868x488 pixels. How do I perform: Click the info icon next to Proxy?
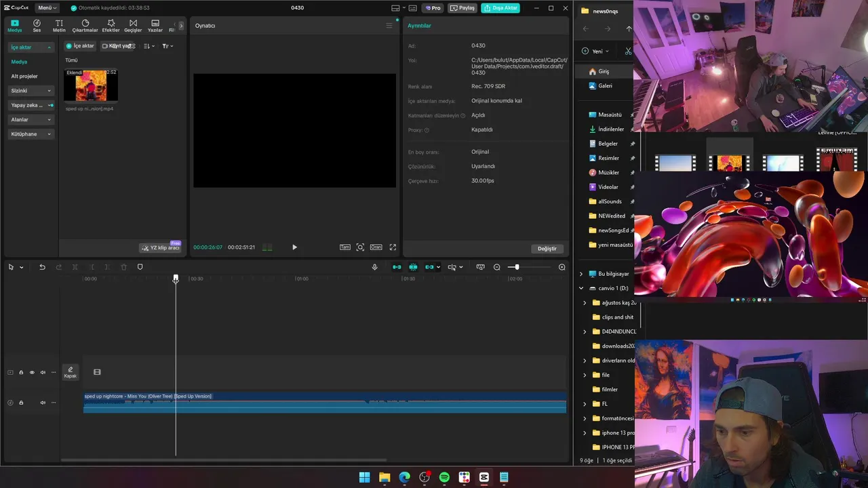point(427,130)
